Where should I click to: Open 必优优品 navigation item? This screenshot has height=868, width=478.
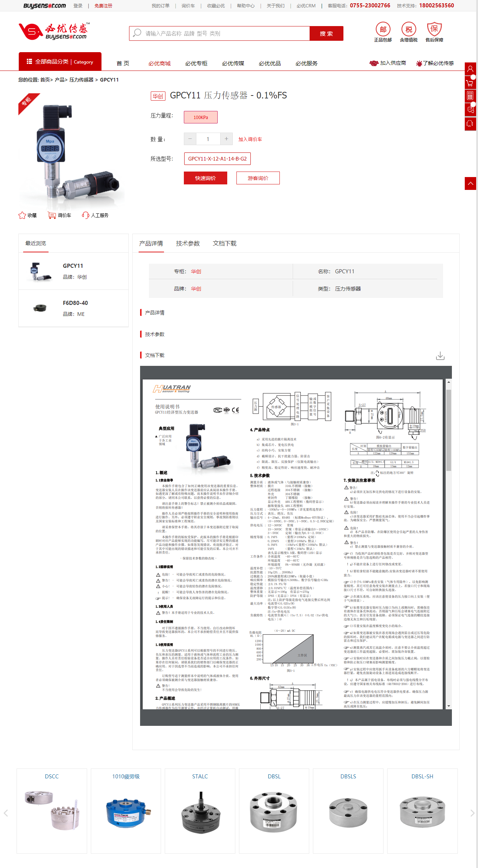[270, 64]
